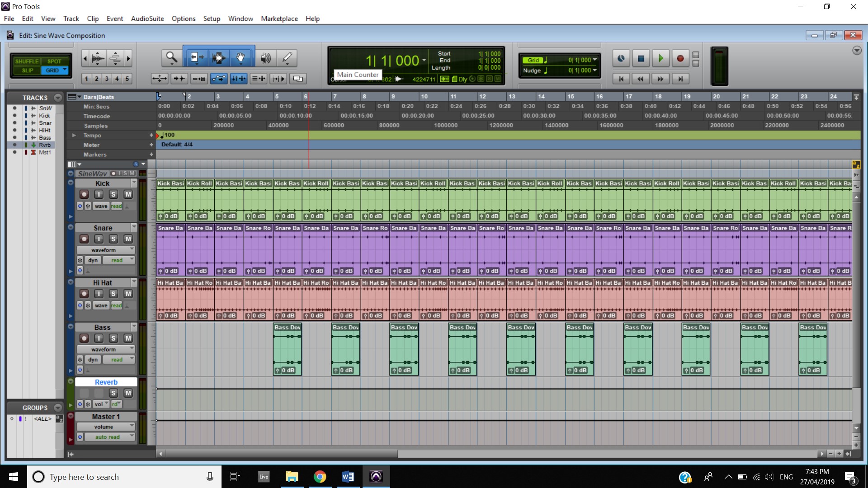
Task: Click the Record transport button
Action: (x=680, y=58)
